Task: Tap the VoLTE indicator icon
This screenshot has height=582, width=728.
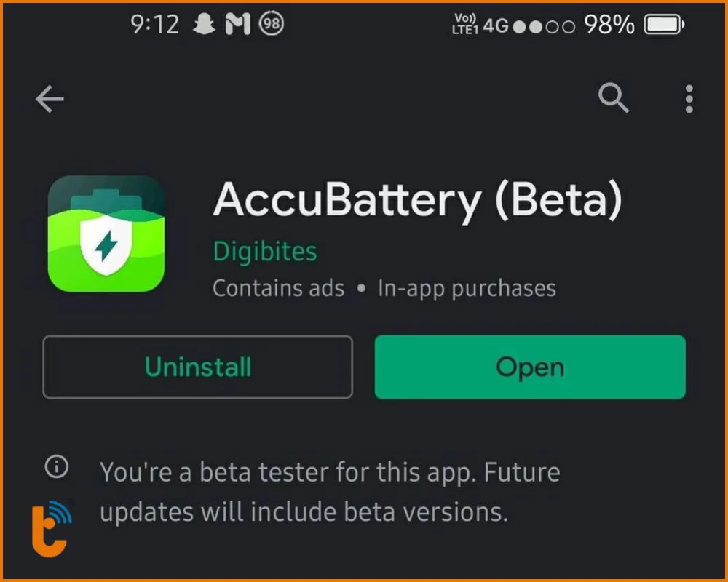Action: 464,25
